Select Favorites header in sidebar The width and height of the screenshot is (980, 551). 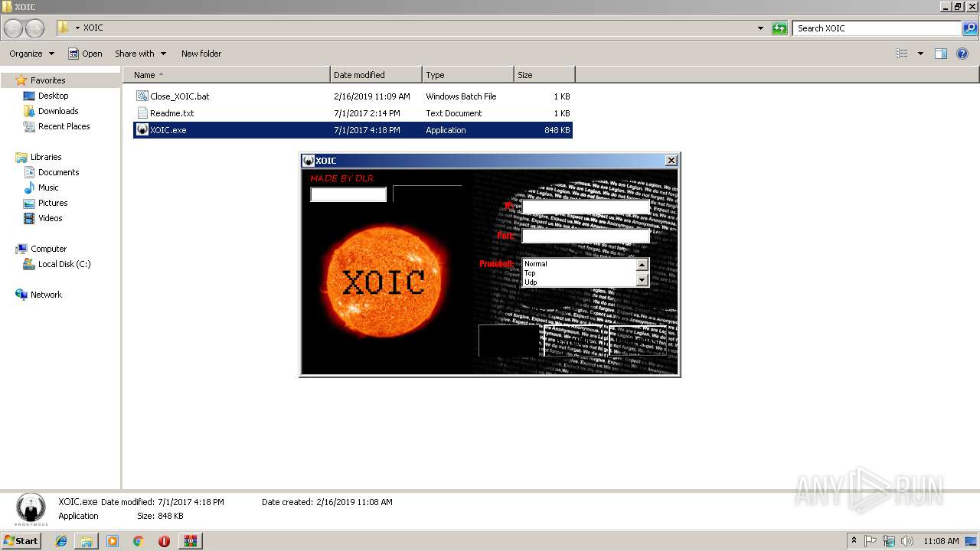(47, 80)
